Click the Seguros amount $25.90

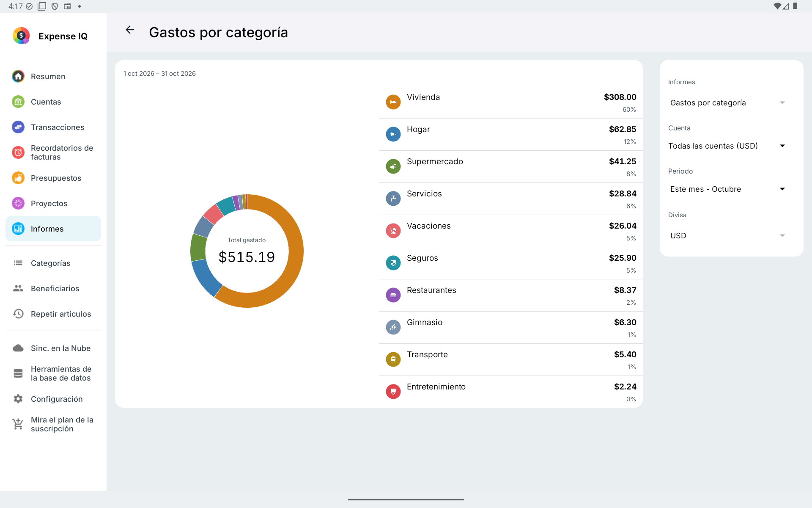[x=623, y=258]
